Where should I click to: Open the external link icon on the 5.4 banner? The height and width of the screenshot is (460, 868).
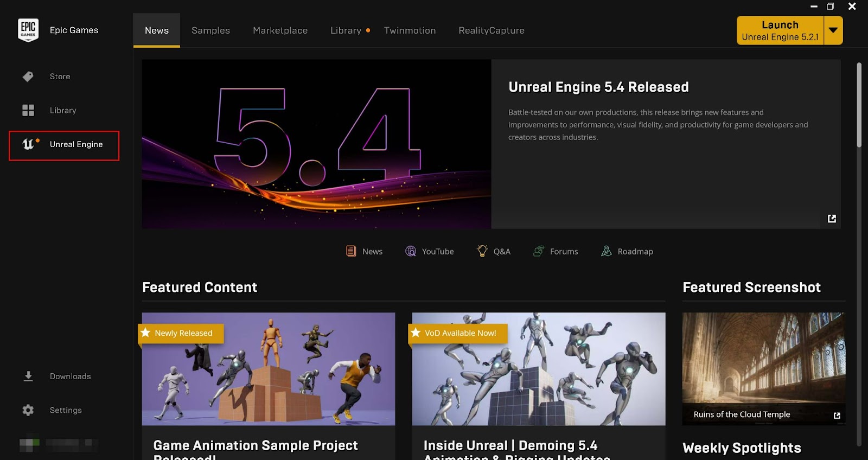[x=832, y=219]
